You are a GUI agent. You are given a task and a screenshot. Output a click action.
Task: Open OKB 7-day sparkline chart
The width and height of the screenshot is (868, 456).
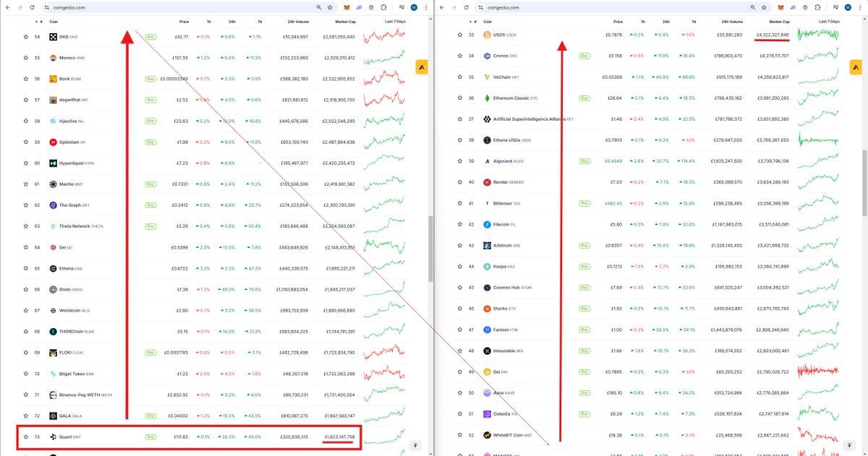pos(384,36)
